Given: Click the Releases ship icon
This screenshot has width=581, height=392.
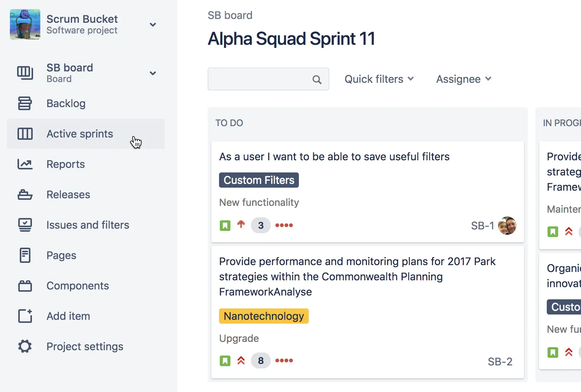Looking at the screenshot, I should pyautogui.click(x=25, y=194).
